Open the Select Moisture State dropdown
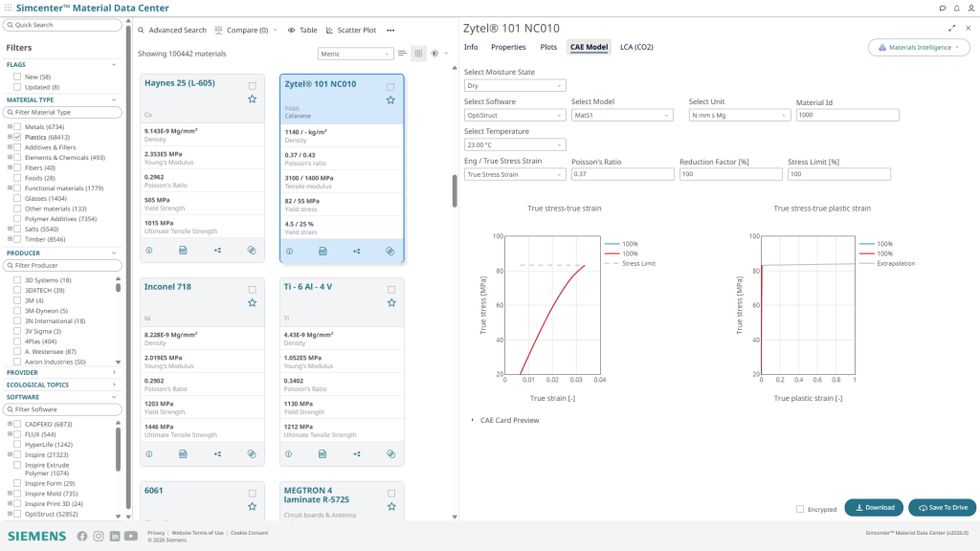The width and height of the screenshot is (980, 551). (x=515, y=85)
